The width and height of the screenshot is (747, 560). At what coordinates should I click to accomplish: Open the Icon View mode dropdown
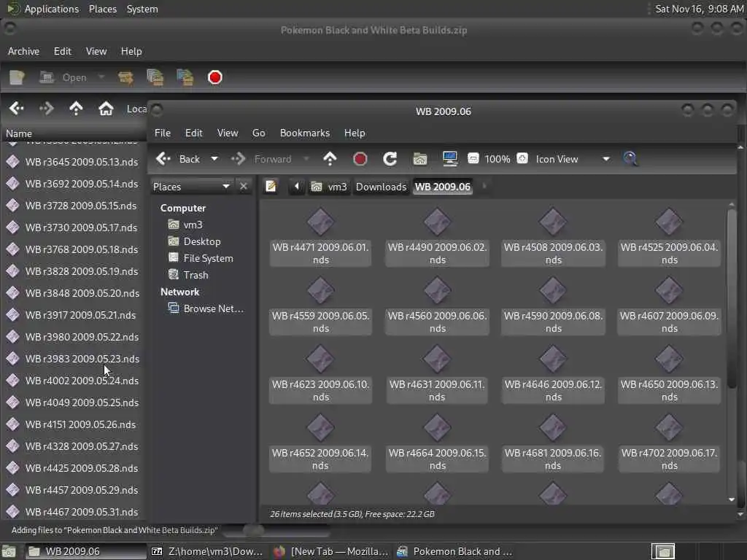coord(573,159)
